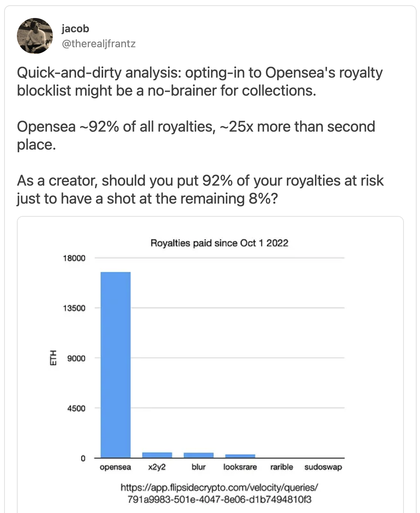This screenshot has width=420, height=513.
Task: Click the chart title "Royalties paid since Oct 1 2022"
Action: tap(219, 243)
